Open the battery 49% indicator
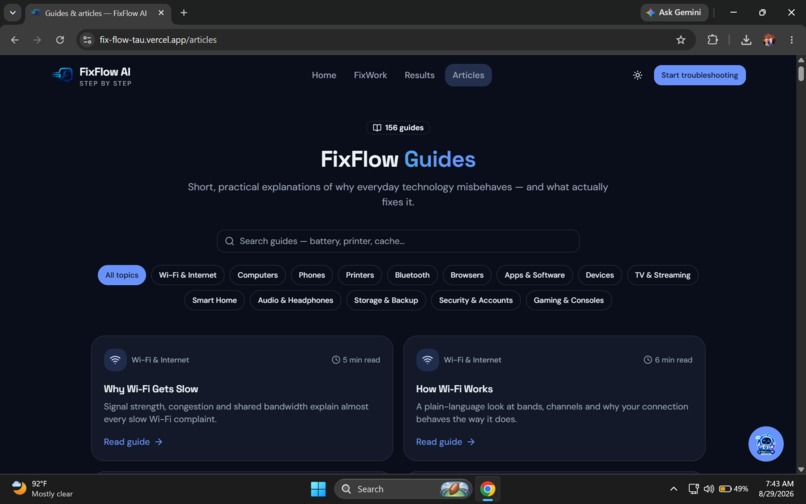Screen dimensions: 806x504 (x=733, y=489)
